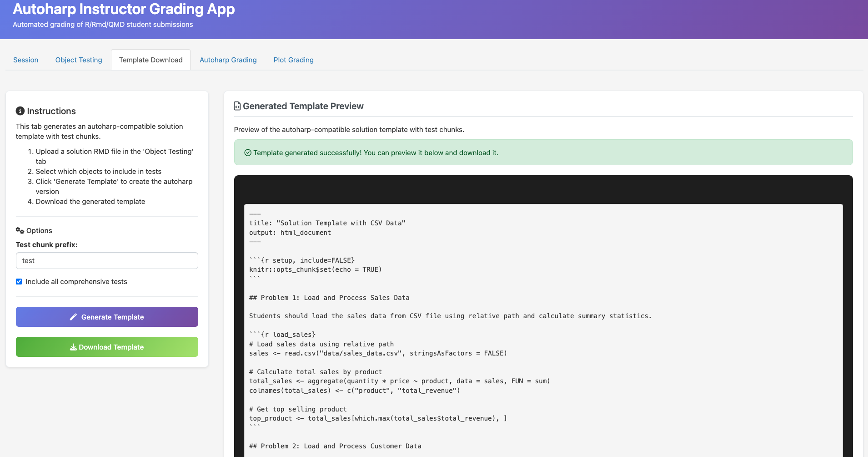Screen dimensions: 868x457
Task: Click the check-circle icon in the success message
Action: 247,152
